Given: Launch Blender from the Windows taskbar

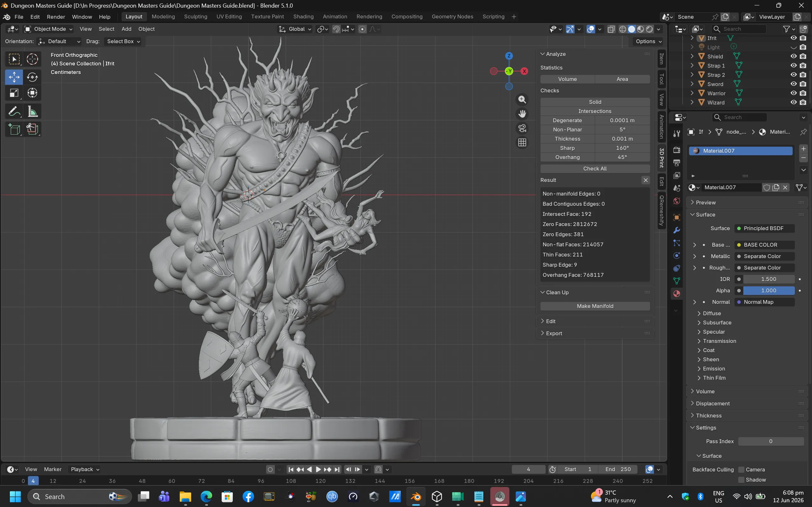Looking at the screenshot, I should (416, 497).
